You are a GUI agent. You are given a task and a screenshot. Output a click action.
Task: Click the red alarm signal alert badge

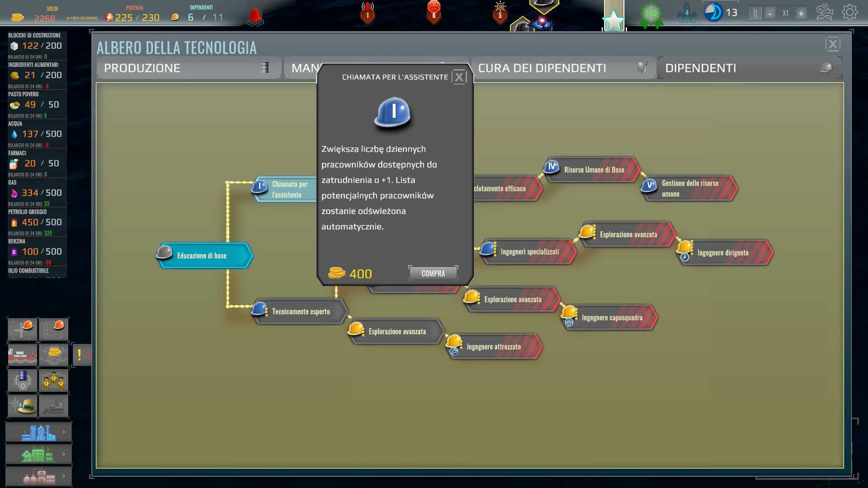pos(368,12)
